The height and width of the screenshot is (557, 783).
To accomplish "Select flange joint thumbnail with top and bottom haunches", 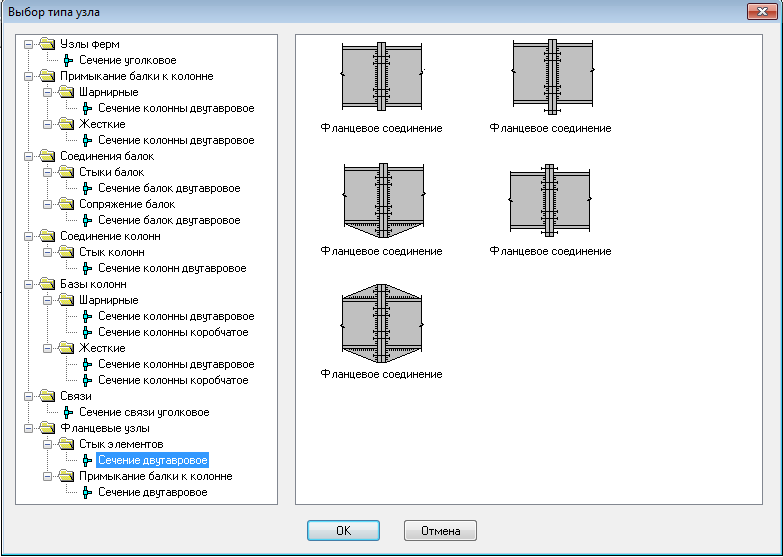I will pyautogui.click(x=382, y=323).
